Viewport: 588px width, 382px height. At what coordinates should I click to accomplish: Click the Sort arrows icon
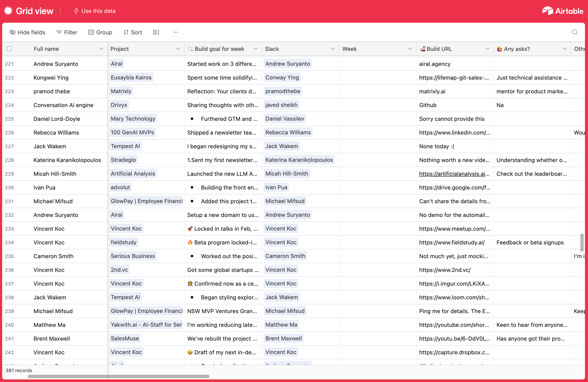(x=126, y=32)
